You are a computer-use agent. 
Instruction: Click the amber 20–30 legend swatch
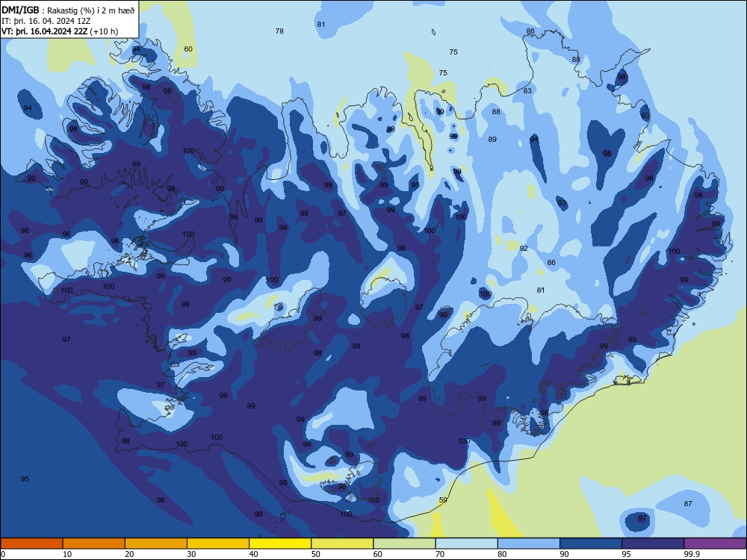click(156, 544)
